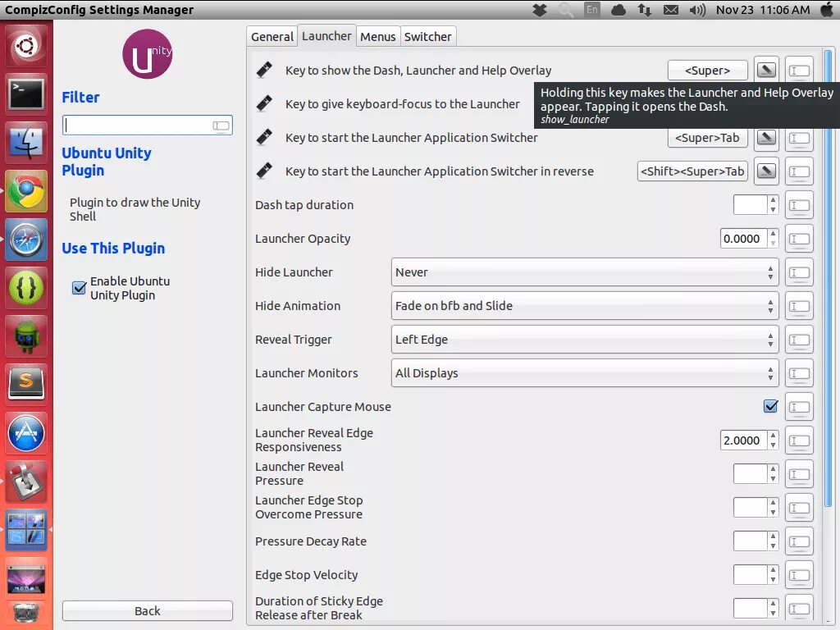The height and width of the screenshot is (630, 840).
Task: Edit the Shift Super Tab binding pencil button
Action: coord(766,171)
